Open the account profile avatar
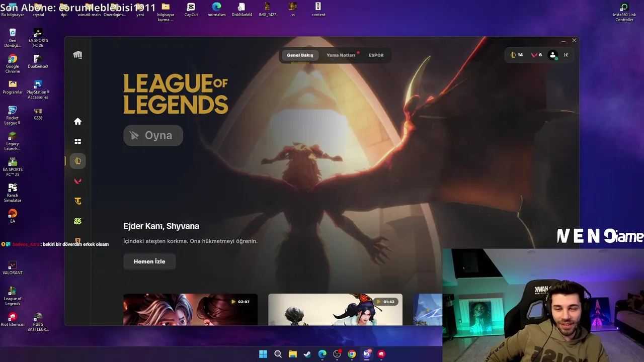This screenshot has width=644, height=362. [x=553, y=55]
